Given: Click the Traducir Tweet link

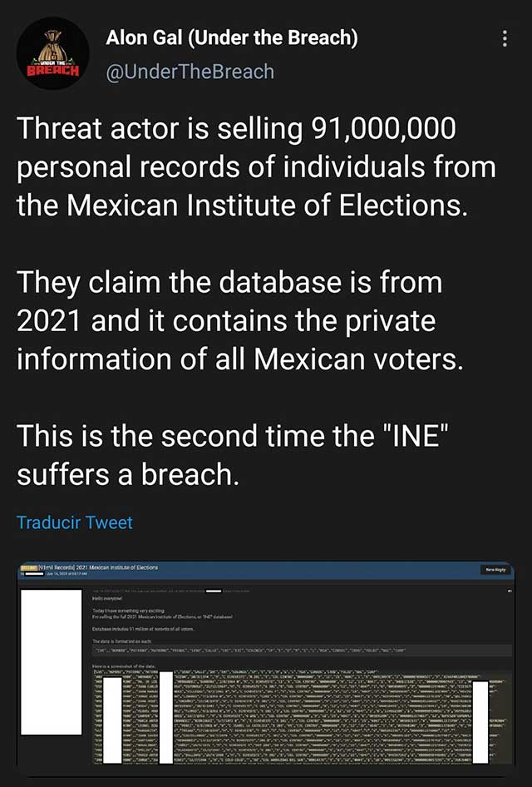Looking at the screenshot, I should pyautogui.click(x=75, y=522).
